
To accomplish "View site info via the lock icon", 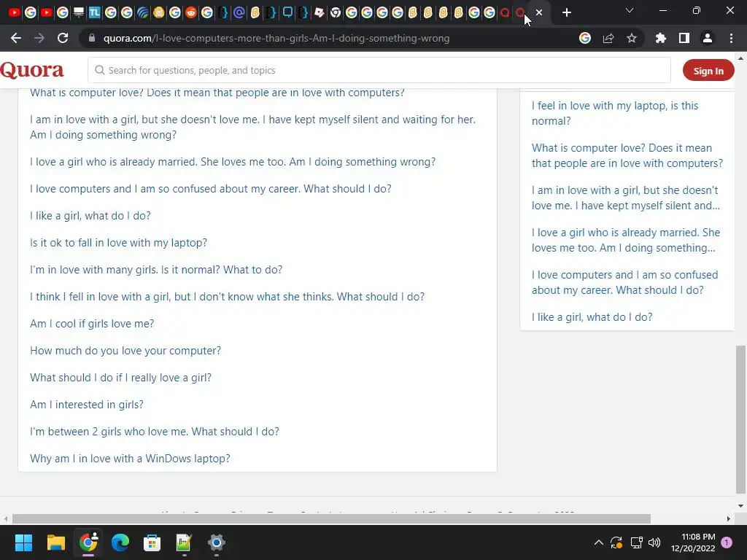I will click(92, 38).
